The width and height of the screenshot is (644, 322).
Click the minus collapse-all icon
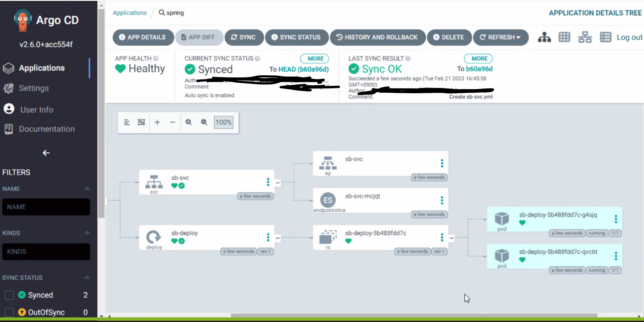172,122
